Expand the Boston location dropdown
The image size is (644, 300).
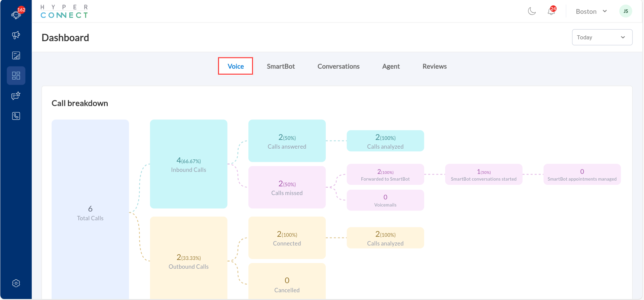click(x=591, y=11)
